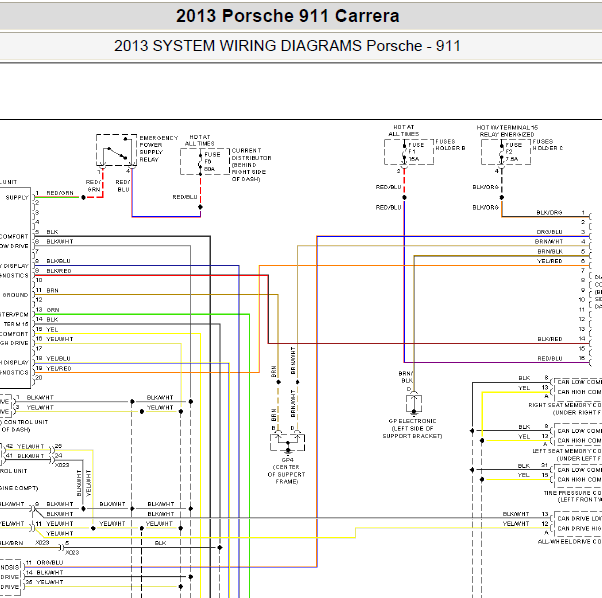Click the 'BLK/WHT' label at pin 41
602x598 pixels.
[x=31, y=456]
